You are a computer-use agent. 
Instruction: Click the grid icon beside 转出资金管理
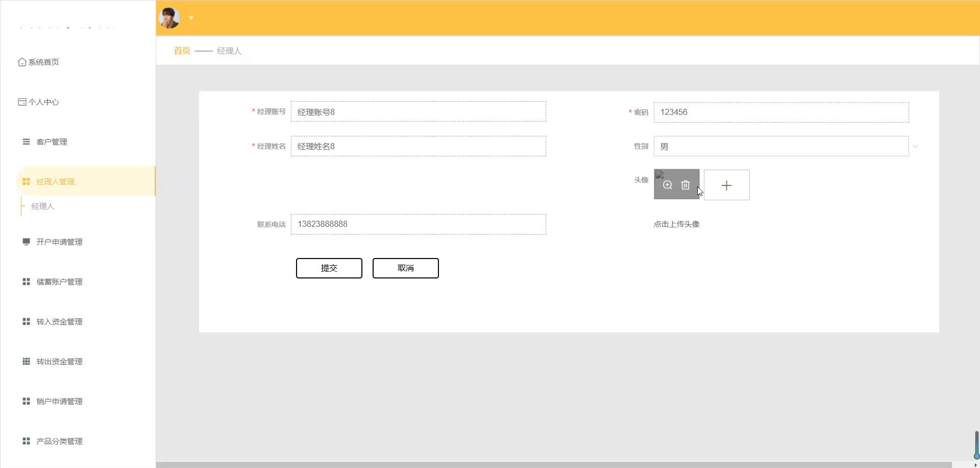click(x=26, y=361)
